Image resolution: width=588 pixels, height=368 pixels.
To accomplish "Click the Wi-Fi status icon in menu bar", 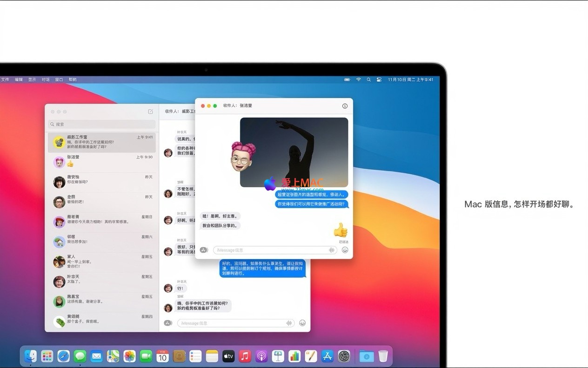I will click(x=358, y=79).
